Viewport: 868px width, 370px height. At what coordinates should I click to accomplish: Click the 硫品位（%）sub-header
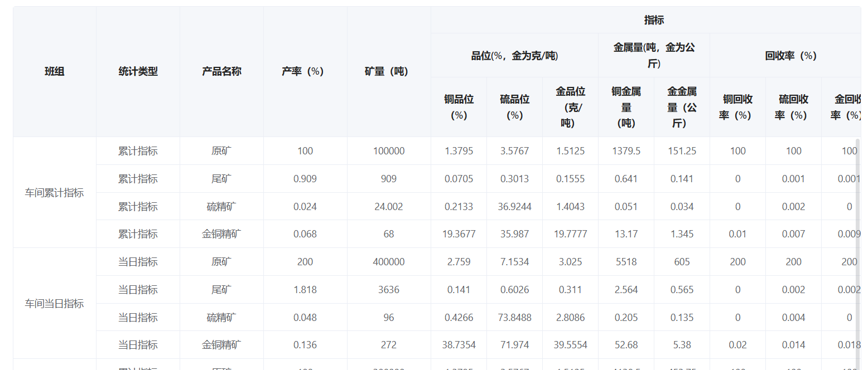pyautogui.click(x=514, y=107)
